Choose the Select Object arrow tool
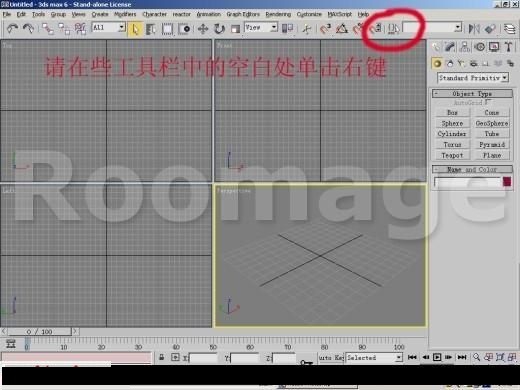This screenshot has width=520, height=390. click(x=135, y=29)
